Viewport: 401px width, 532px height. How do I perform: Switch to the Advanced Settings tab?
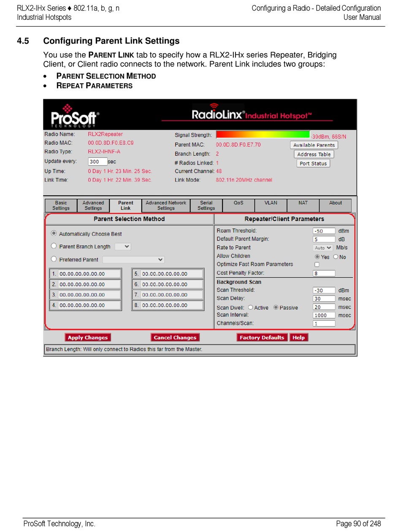[x=93, y=206]
